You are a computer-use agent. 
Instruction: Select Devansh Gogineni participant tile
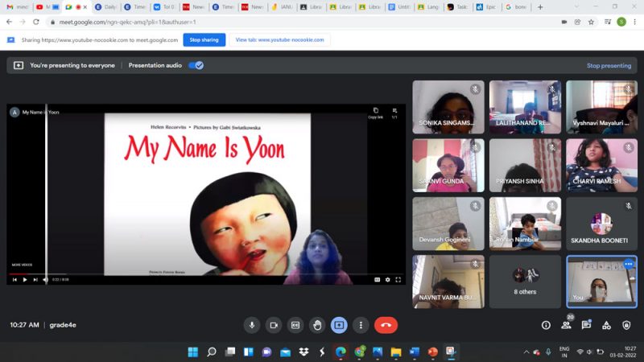click(448, 224)
